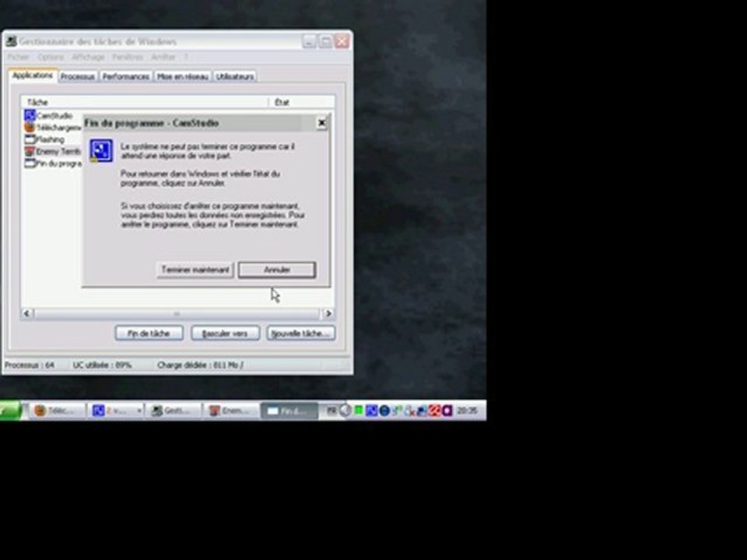Image resolution: width=747 pixels, height=560 pixels.
Task: Close the Fin du programme dialog
Action: pyautogui.click(x=322, y=123)
